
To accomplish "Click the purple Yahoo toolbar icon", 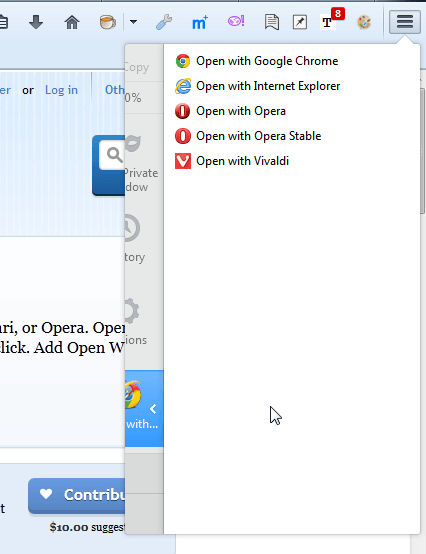I will 236,22.
